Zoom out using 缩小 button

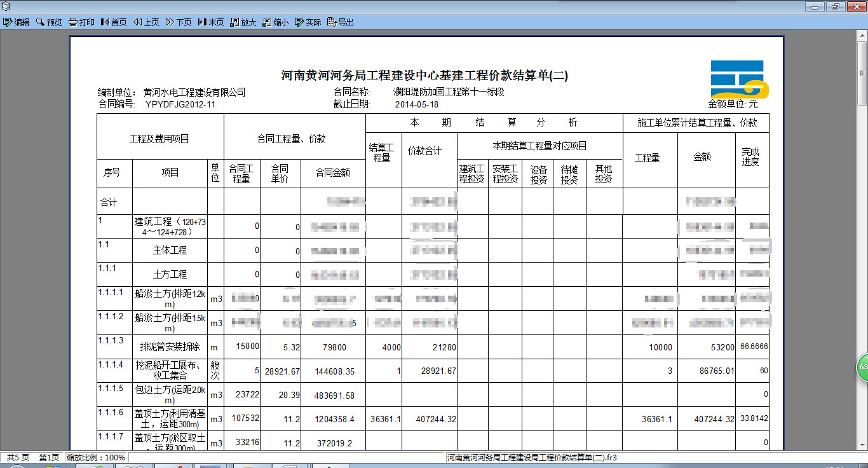pos(276,22)
